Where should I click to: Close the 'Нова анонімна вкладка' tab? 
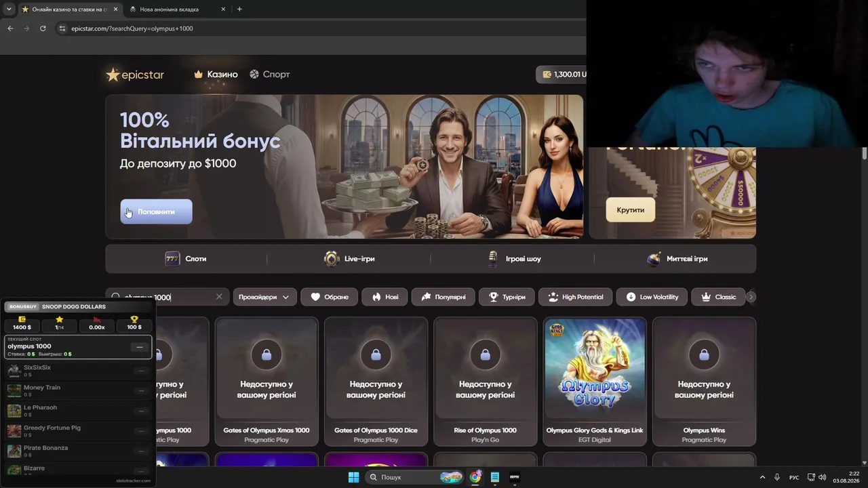(224, 9)
